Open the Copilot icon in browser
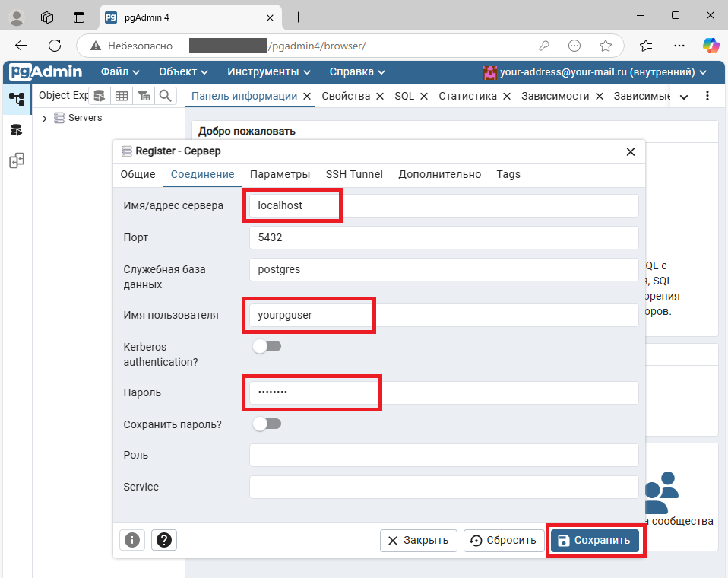728x578 pixels. 711,46
